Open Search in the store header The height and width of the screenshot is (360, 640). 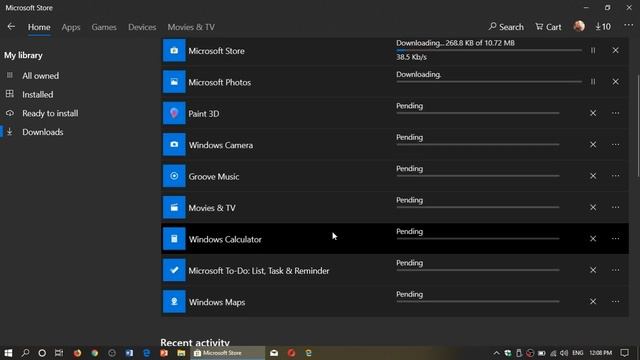(506, 27)
